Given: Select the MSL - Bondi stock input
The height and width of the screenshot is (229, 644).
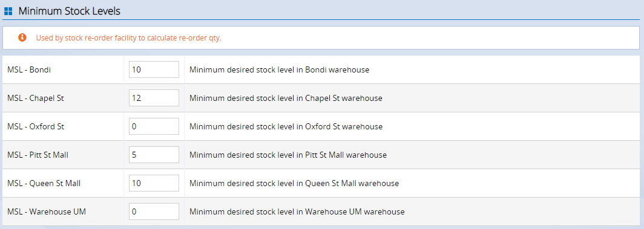Looking at the screenshot, I should click(x=154, y=69).
